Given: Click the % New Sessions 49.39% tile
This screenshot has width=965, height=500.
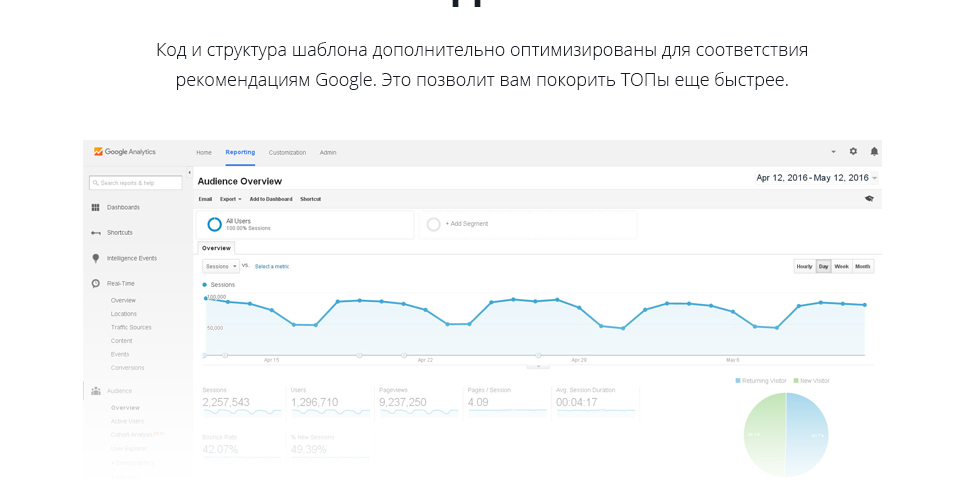Looking at the screenshot, I should tap(330, 447).
